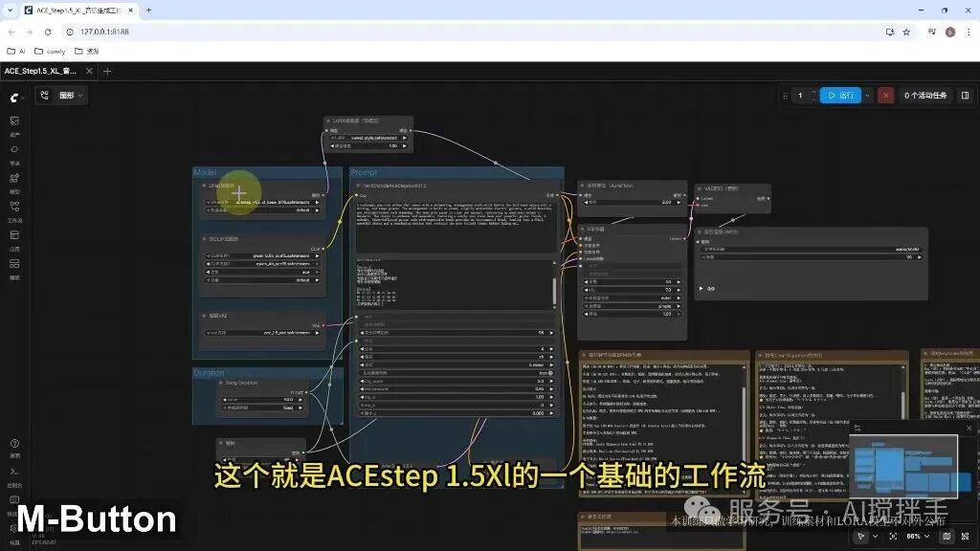This screenshot has width=980, height=551.
Task: Open the Models (模型) sidebar panel
Action: (x=14, y=183)
